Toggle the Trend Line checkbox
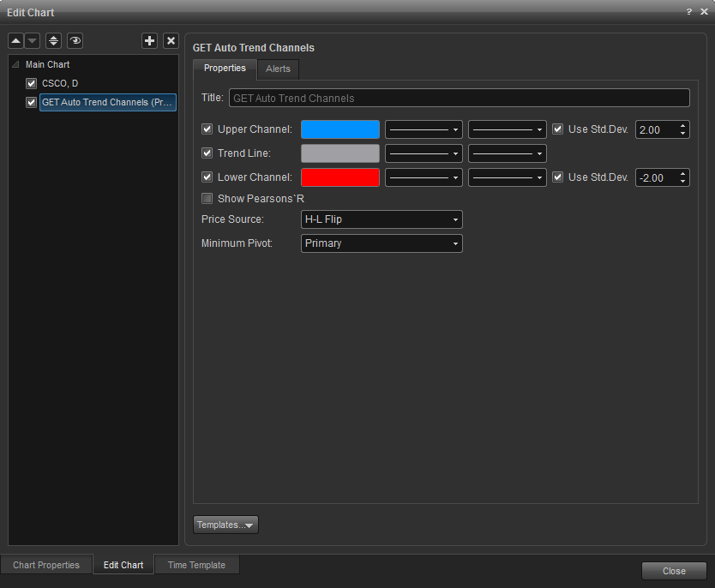This screenshot has height=588, width=715. [x=207, y=153]
